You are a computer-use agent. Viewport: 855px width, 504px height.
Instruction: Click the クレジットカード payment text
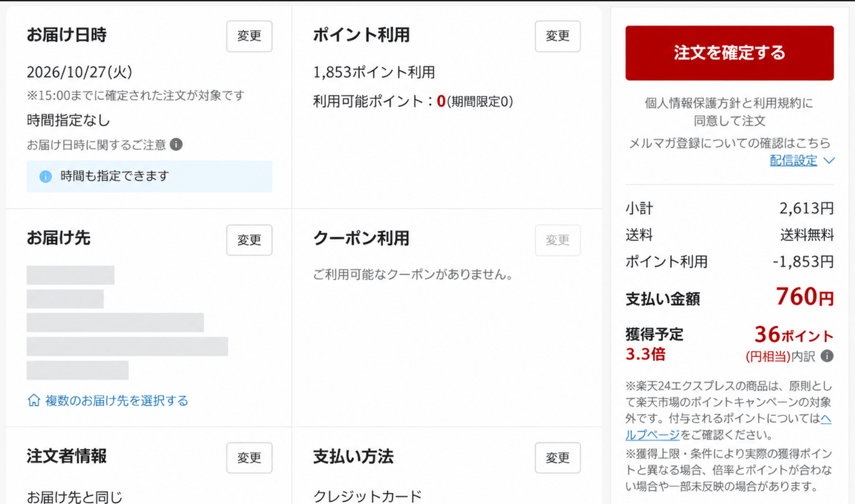[x=367, y=497]
